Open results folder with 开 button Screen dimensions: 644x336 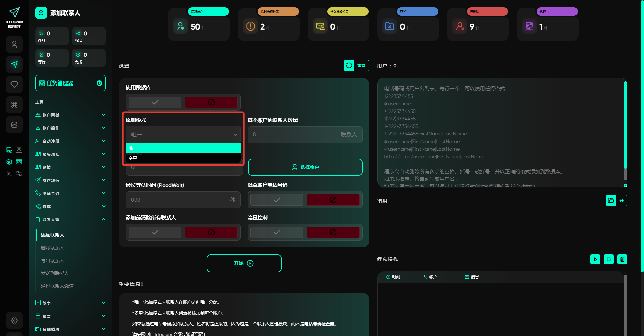pos(616,201)
